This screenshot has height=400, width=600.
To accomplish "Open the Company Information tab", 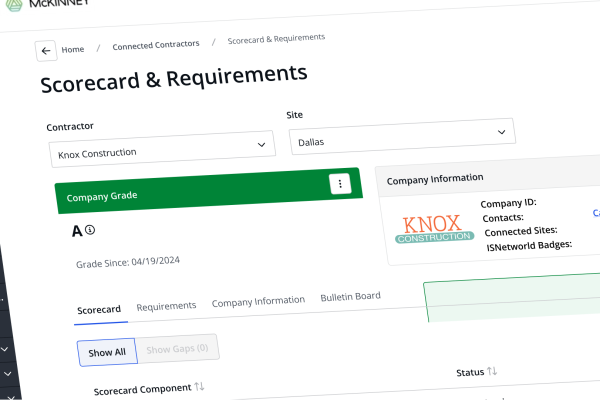I will coord(258,301).
